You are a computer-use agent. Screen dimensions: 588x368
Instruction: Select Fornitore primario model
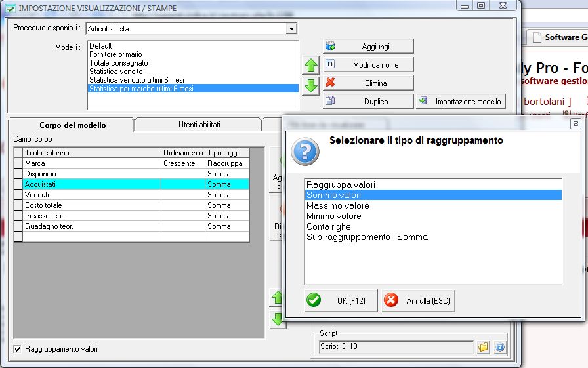point(193,54)
